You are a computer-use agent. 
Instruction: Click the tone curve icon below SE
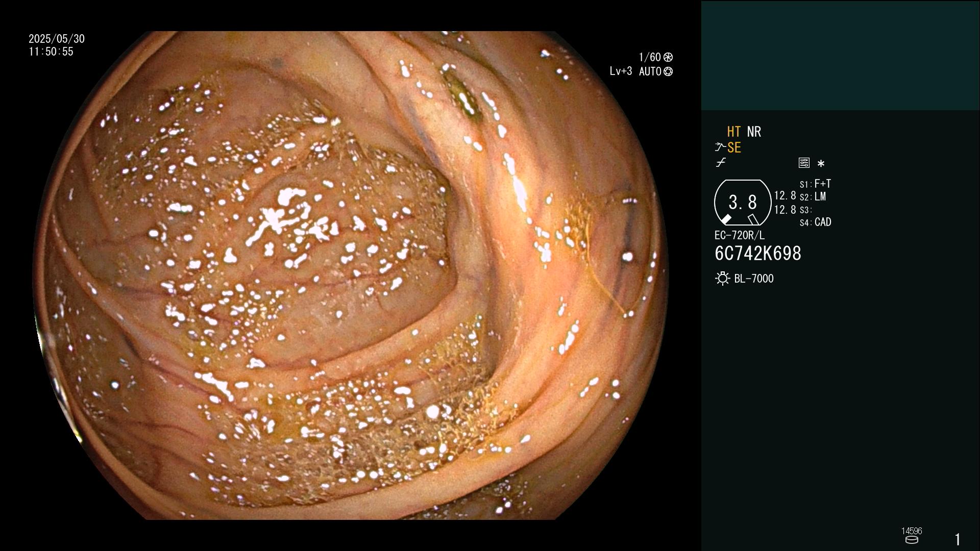pyautogui.click(x=721, y=163)
